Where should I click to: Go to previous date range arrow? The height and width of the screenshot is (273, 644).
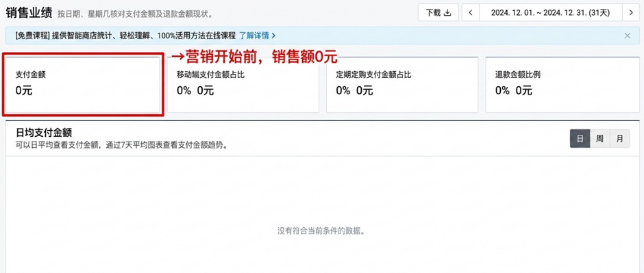471,13
